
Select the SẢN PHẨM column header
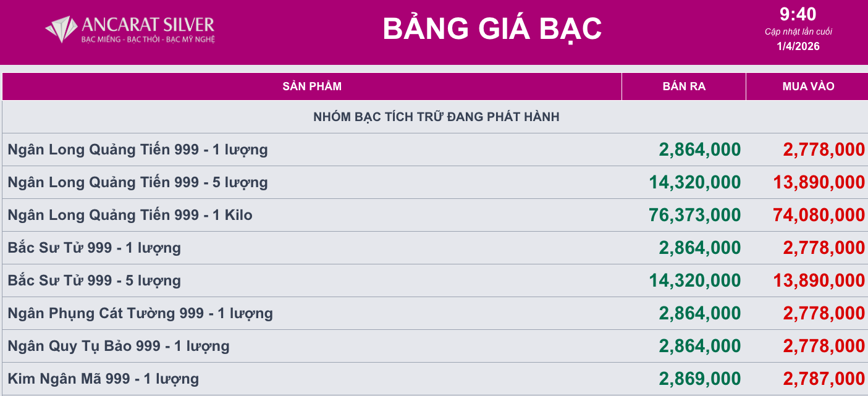coord(312,86)
